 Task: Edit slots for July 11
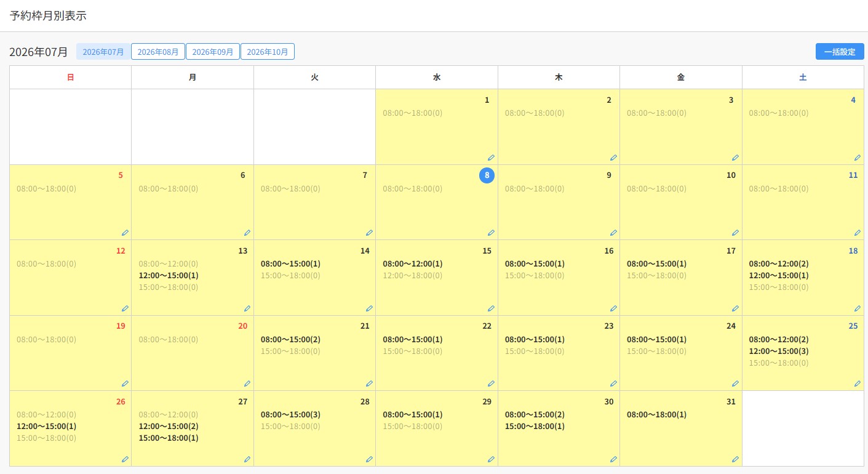click(x=858, y=233)
